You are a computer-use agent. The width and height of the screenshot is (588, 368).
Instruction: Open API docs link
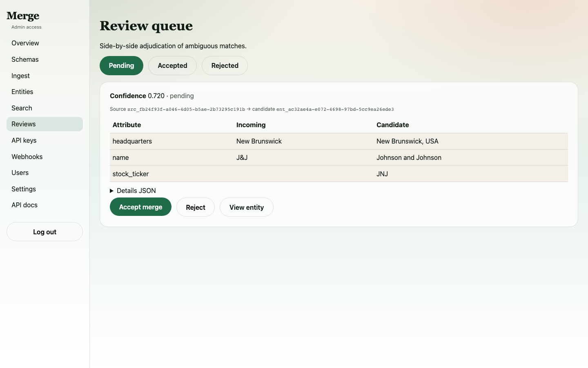pyautogui.click(x=45, y=205)
